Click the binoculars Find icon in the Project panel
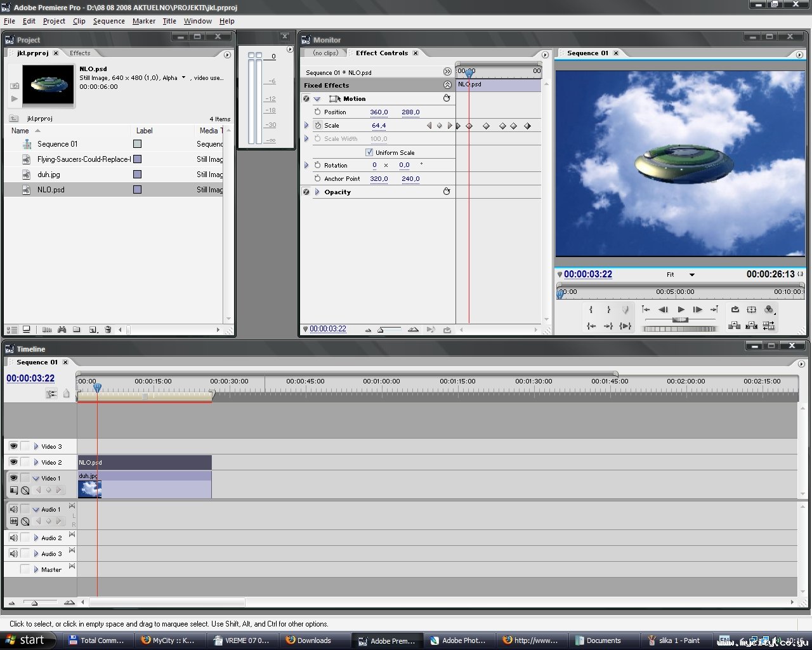Screen dimensions: 812x650 [62, 329]
